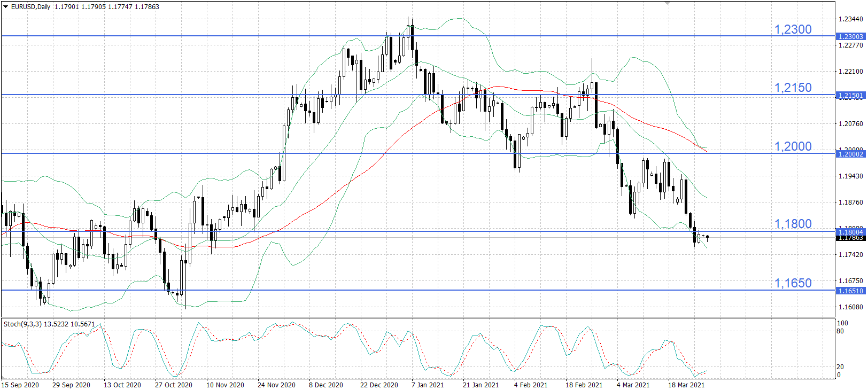The width and height of the screenshot is (868, 390).
Task: Click the 4 Mar 2021 date label
Action: 633,385
